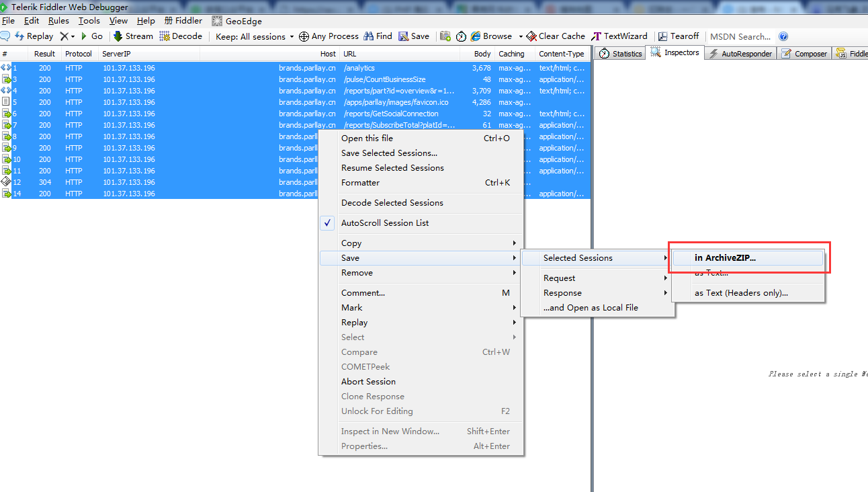Click the session 12 row with result 304
The height and width of the screenshot is (492, 868).
coord(159,182)
